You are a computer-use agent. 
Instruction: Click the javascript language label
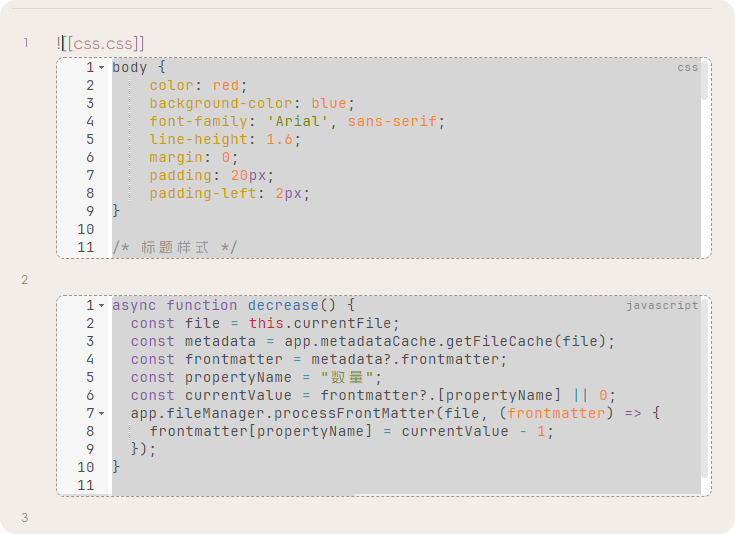tap(662, 306)
